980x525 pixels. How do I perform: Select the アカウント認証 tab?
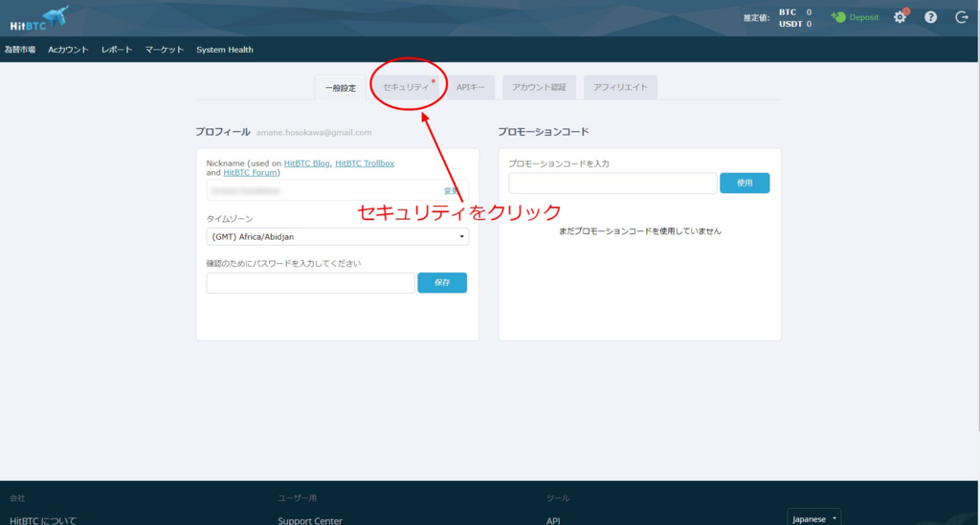(539, 87)
